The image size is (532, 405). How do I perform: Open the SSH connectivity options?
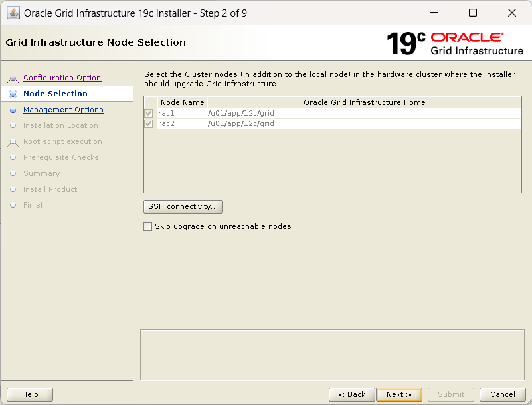[x=183, y=206]
